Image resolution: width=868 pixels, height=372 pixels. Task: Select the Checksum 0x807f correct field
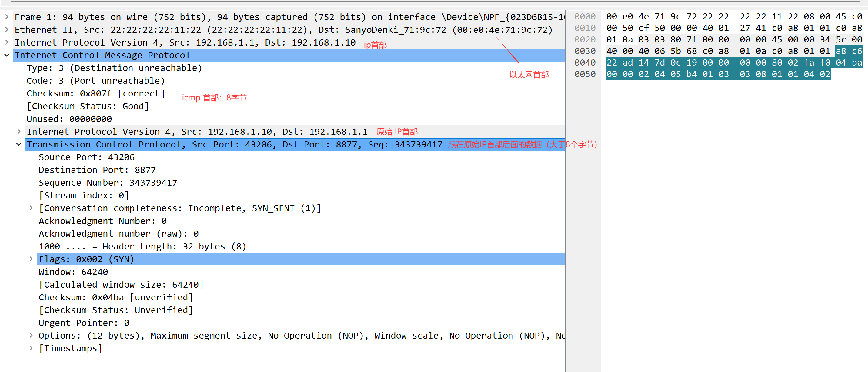[96, 93]
